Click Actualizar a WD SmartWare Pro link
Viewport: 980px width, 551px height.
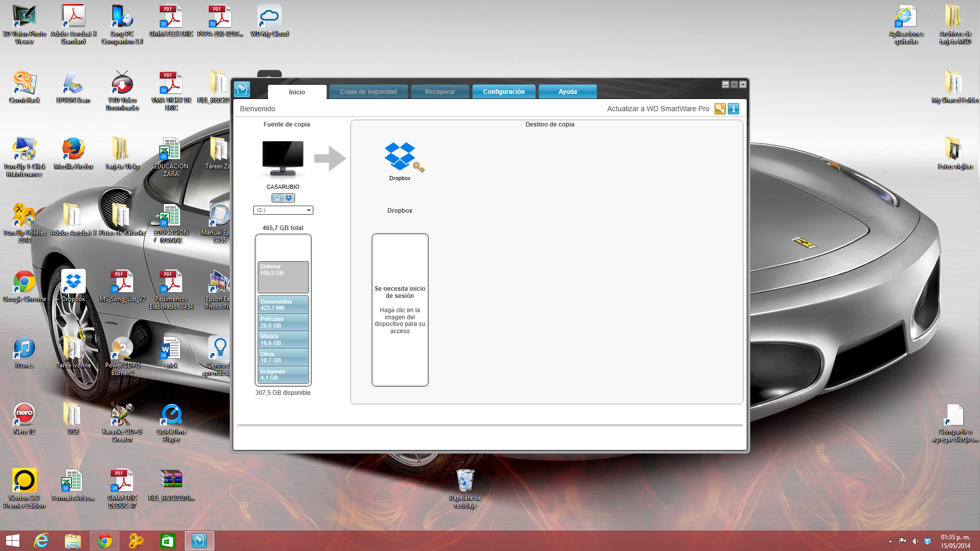coord(657,109)
